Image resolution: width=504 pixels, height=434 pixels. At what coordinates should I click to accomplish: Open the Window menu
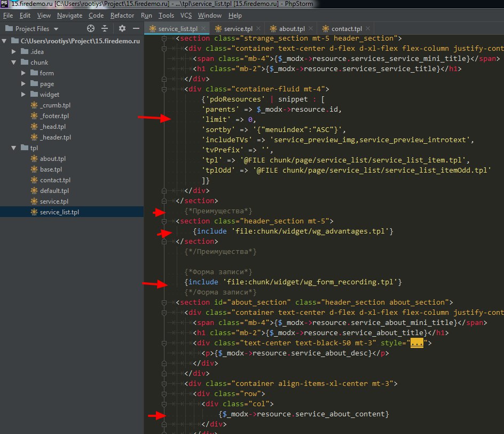click(210, 15)
